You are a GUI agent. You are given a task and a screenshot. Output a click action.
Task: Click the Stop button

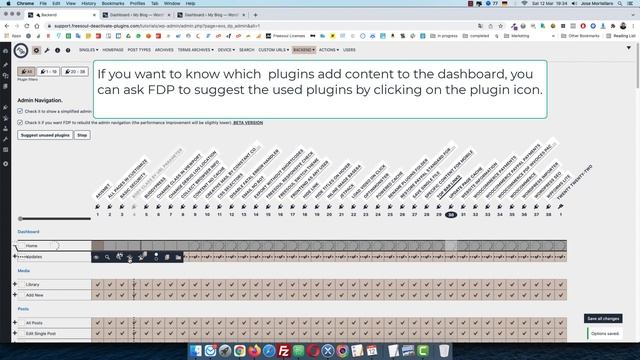tap(82, 135)
